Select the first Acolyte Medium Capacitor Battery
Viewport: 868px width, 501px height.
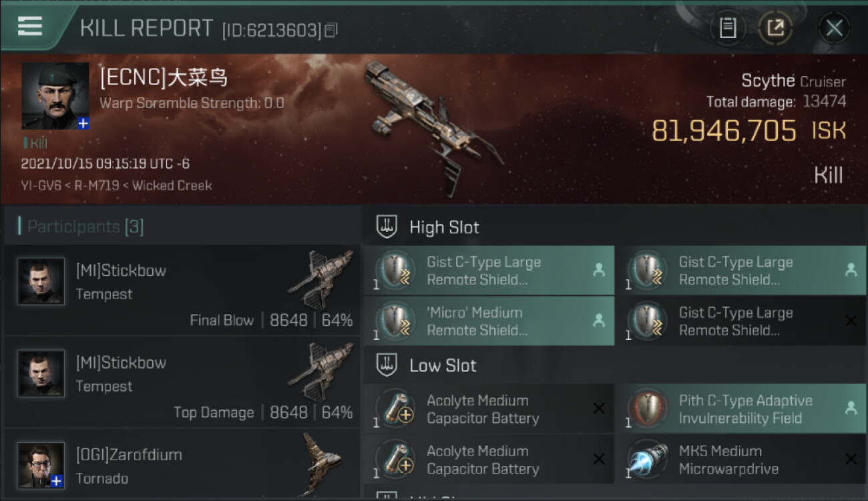pos(489,409)
